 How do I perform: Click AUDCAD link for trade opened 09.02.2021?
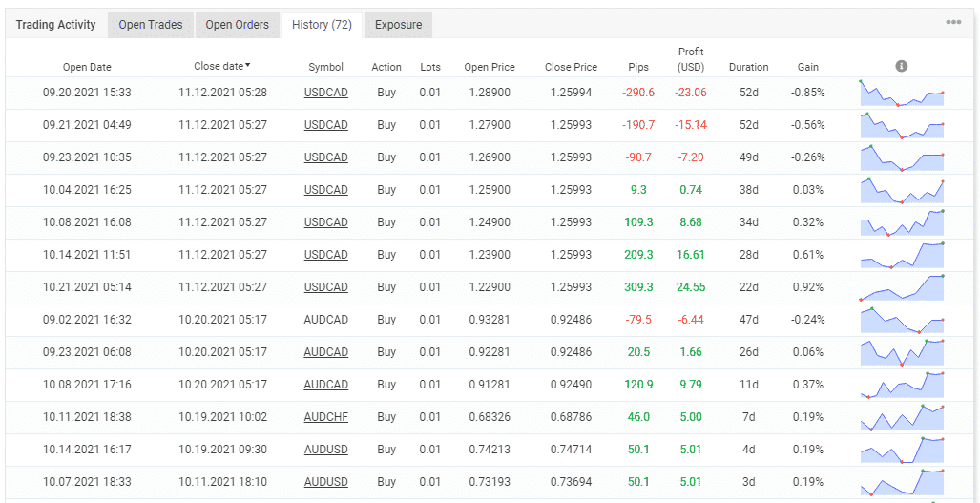(x=325, y=320)
